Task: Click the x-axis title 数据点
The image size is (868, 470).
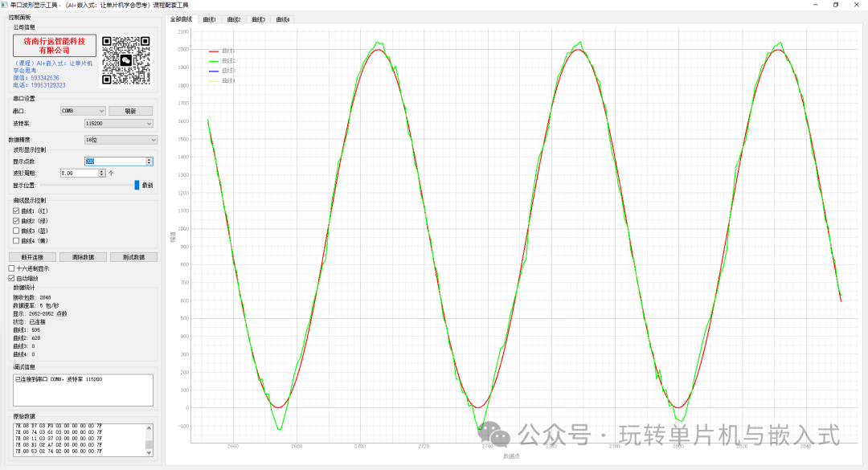Action: point(511,456)
